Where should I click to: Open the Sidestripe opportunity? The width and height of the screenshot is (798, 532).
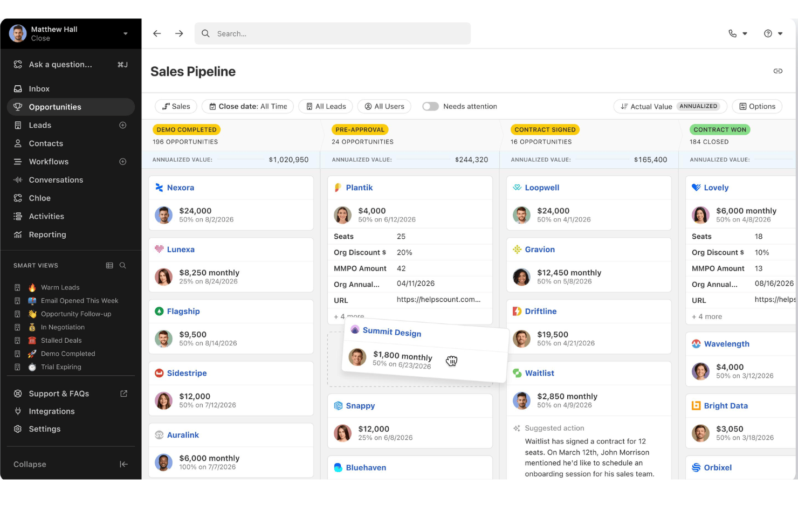[187, 373]
